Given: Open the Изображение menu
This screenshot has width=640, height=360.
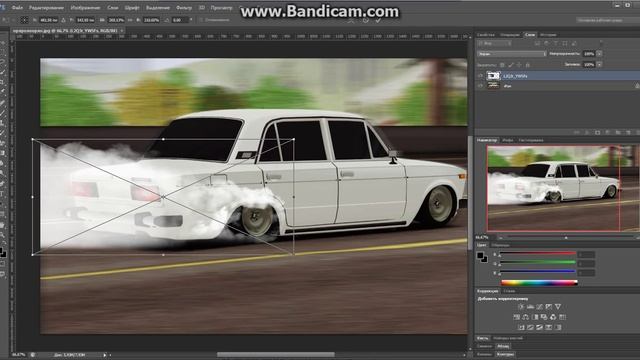Looking at the screenshot, I should (x=85, y=8).
